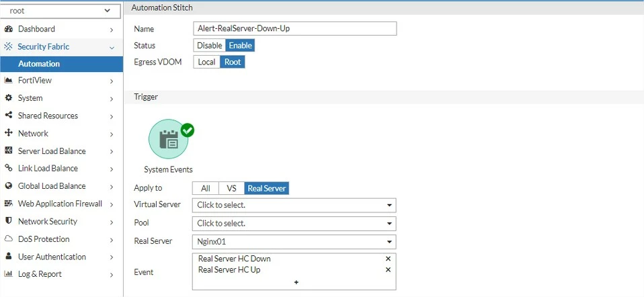
Task: Click the System gear icon
Action: point(8,98)
